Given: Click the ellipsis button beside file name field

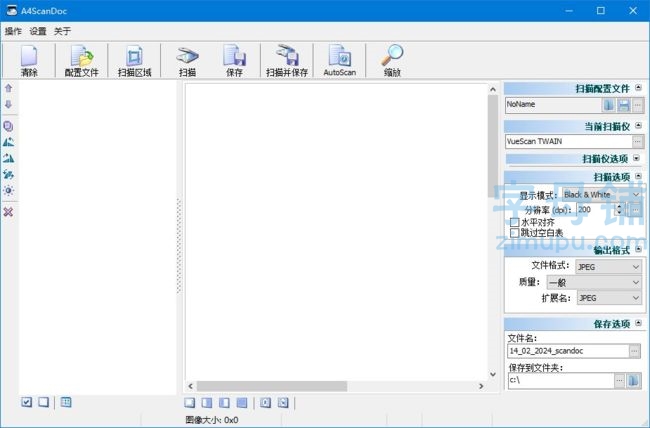Looking at the screenshot, I should [x=634, y=351].
